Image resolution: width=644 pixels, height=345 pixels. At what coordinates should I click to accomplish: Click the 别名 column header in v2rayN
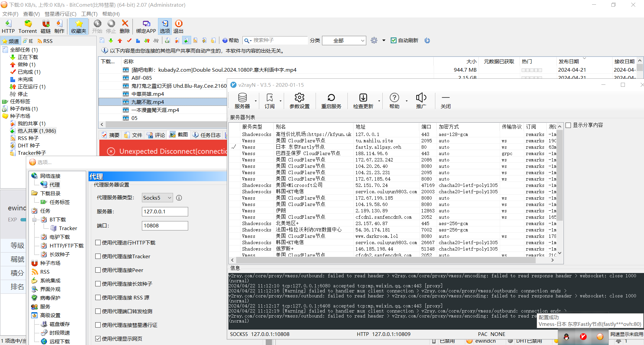click(314, 127)
